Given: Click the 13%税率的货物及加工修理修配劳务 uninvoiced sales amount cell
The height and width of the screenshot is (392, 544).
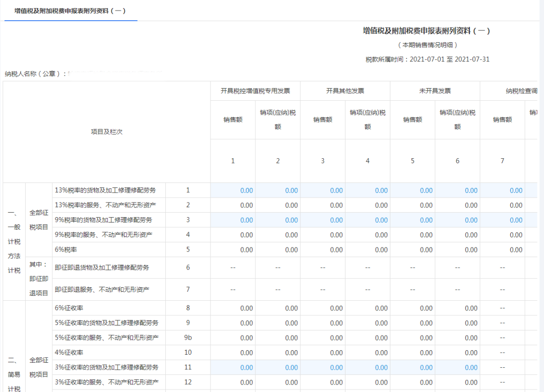Looking at the screenshot, I should pyautogui.click(x=413, y=190).
